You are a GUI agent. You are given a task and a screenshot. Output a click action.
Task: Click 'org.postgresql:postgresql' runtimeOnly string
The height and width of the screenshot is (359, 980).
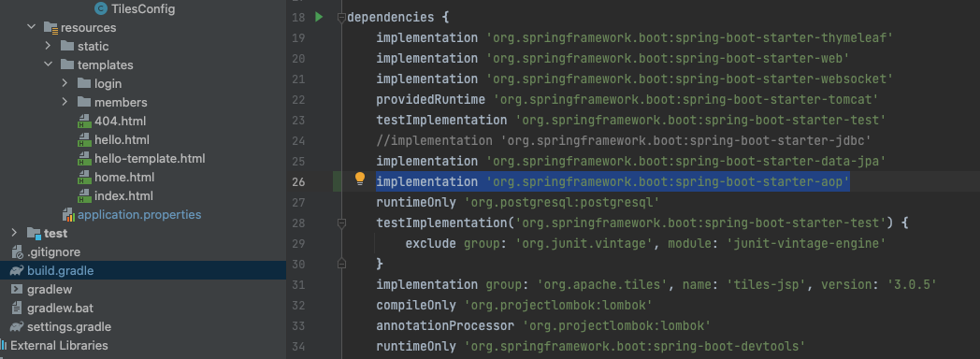[x=562, y=202]
